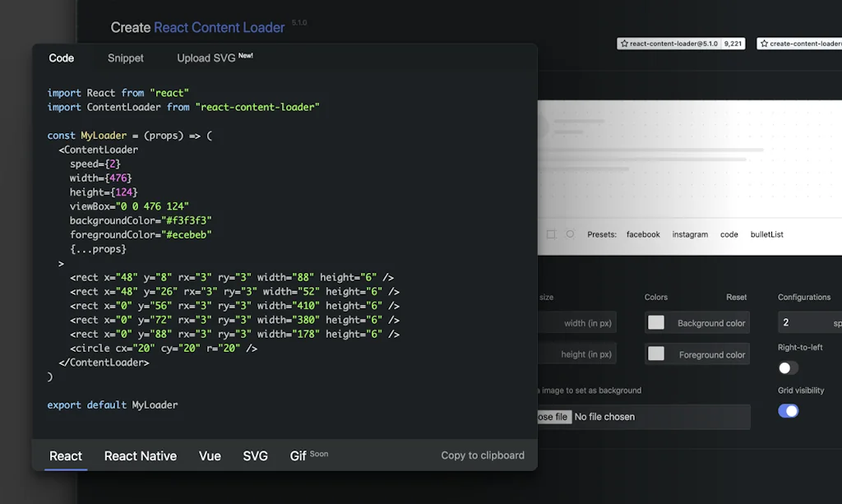Select the circle drawing tool
This screenshot has height=504, width=842.
pyautogui.click(x=570, y=234)
